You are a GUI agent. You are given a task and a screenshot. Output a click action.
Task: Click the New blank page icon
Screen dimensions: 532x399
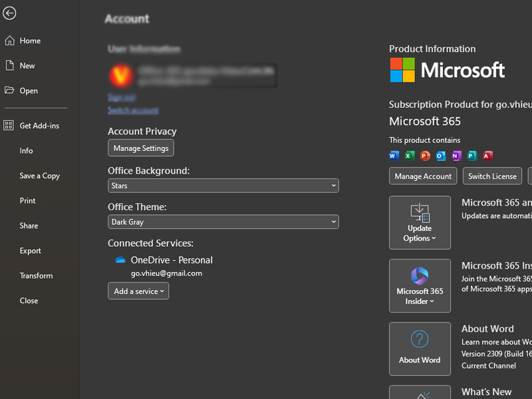9,65
